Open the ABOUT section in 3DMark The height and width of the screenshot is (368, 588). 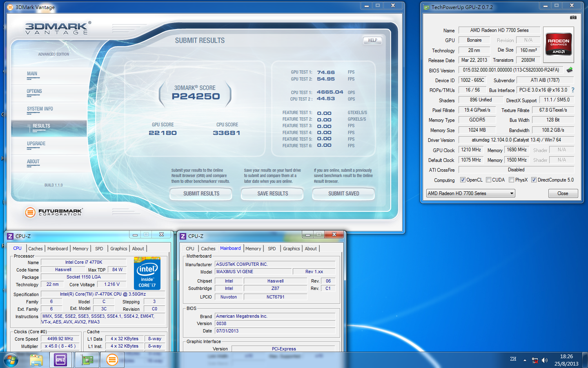click(x=33, y=162)
